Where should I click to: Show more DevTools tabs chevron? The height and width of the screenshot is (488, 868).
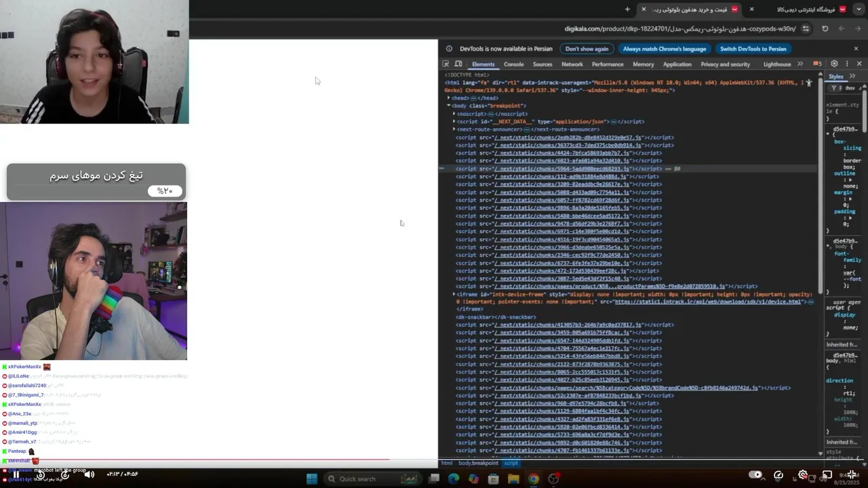[800, 64]
